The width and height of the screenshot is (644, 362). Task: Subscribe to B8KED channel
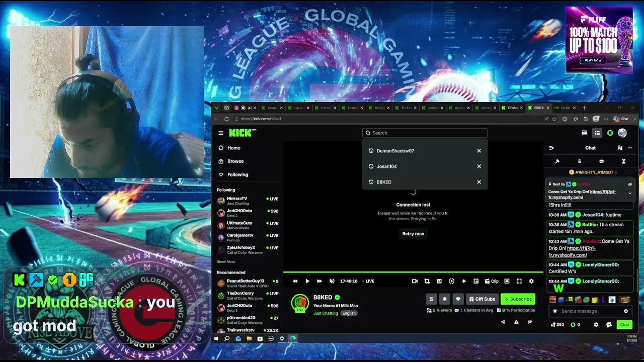[518, 299]
